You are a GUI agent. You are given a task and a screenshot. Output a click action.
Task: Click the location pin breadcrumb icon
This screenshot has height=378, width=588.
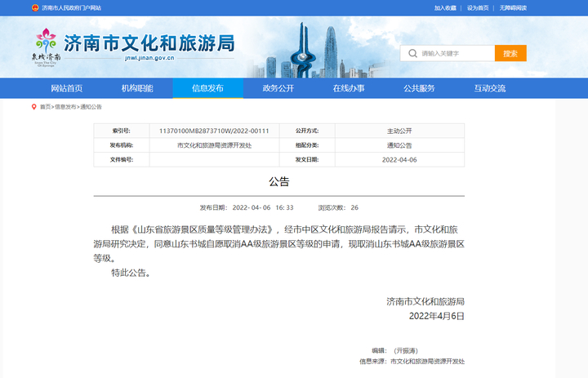(33, 107)
